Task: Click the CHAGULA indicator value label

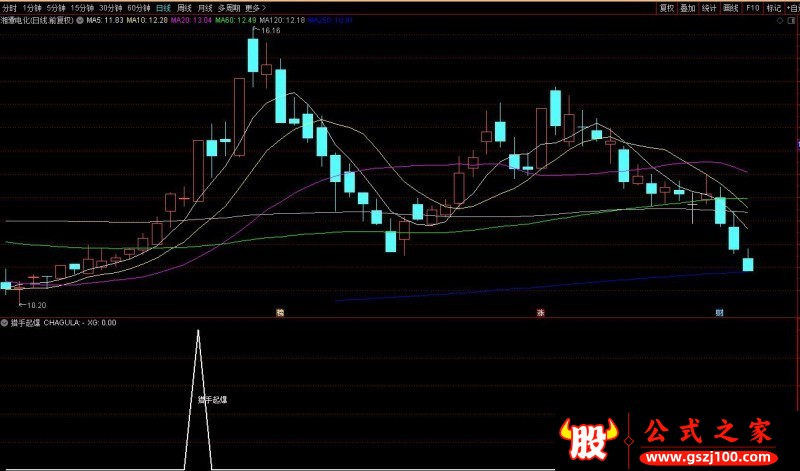Action: pos(64,323)
